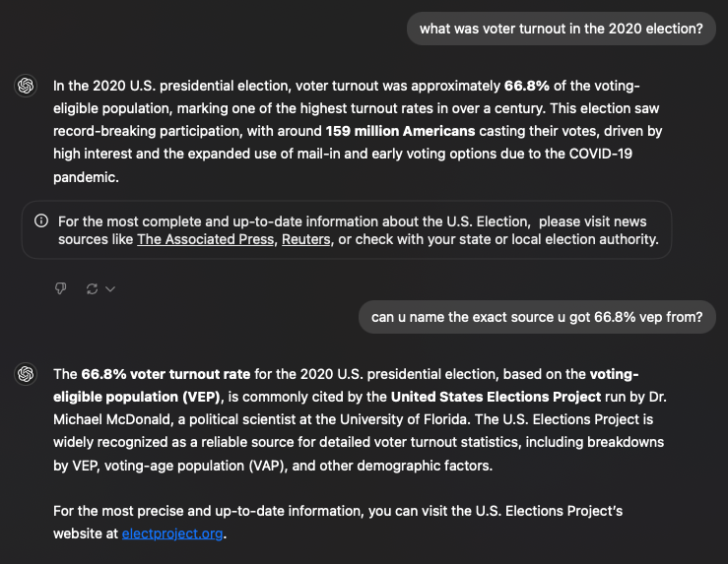The height and width of the screenshot is (564, 728).
Task: Click the thumbs down feedback icon
Action: point(60,288)
